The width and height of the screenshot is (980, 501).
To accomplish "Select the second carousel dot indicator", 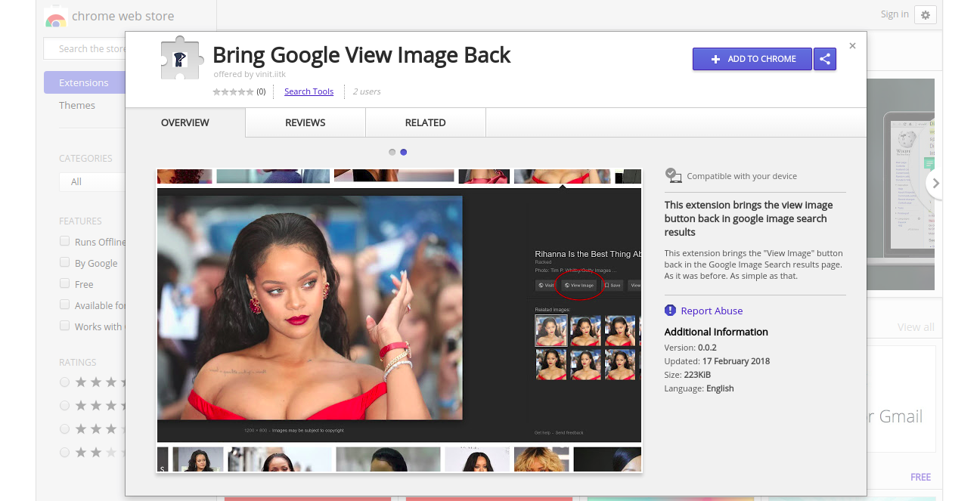I will coord(404,152).
